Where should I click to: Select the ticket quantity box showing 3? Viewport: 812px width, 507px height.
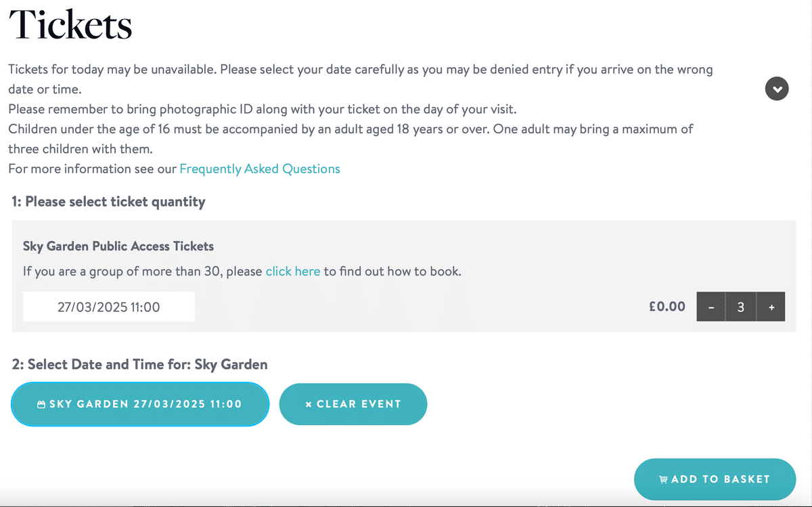pos(741,307)
